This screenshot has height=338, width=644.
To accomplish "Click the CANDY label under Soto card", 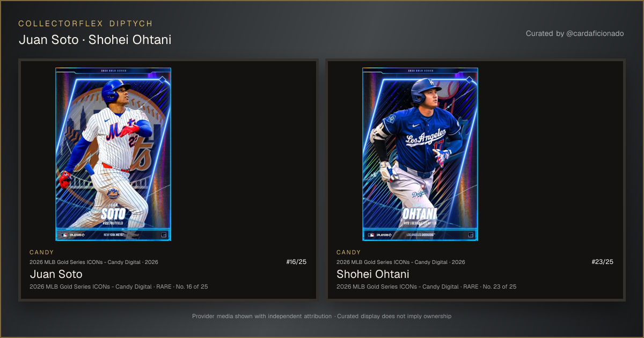I will [x=42, y=252].
